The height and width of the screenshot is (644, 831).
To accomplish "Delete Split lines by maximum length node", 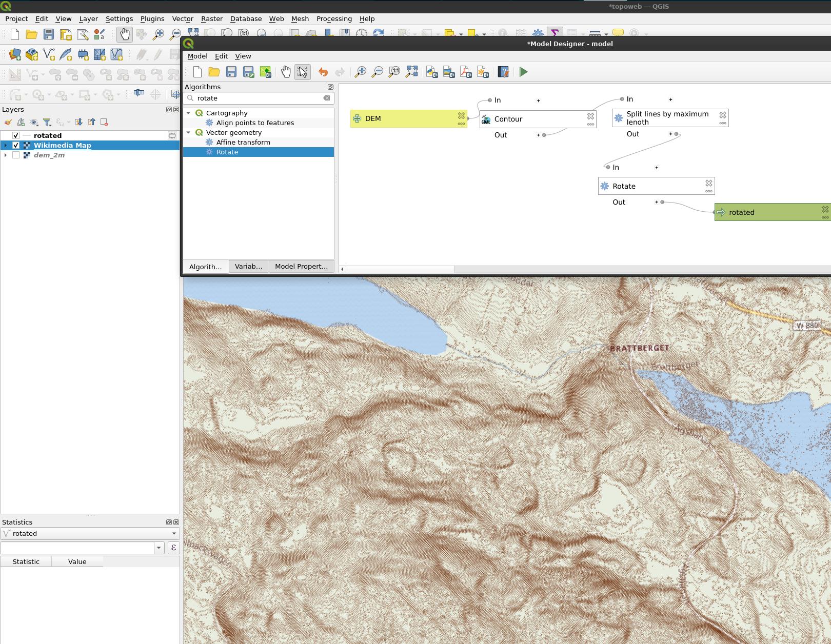I will (x=723, y=115).
